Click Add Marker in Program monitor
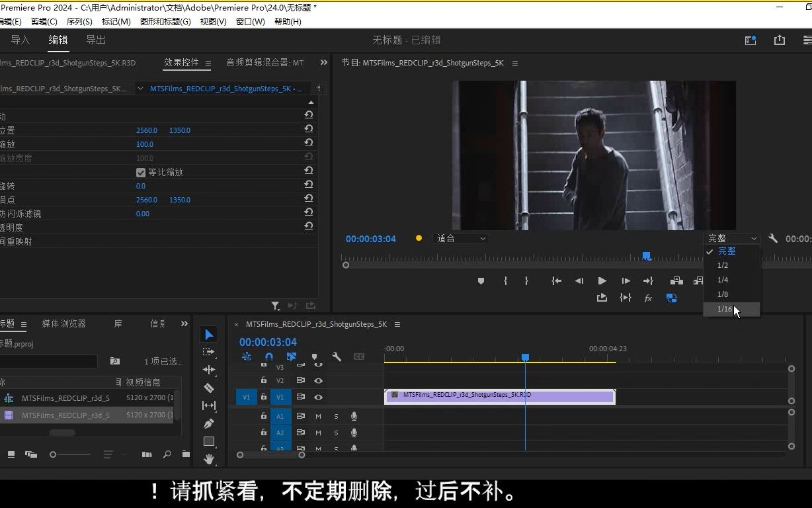The height and width of the screenshot is (508, 812). 481,281
